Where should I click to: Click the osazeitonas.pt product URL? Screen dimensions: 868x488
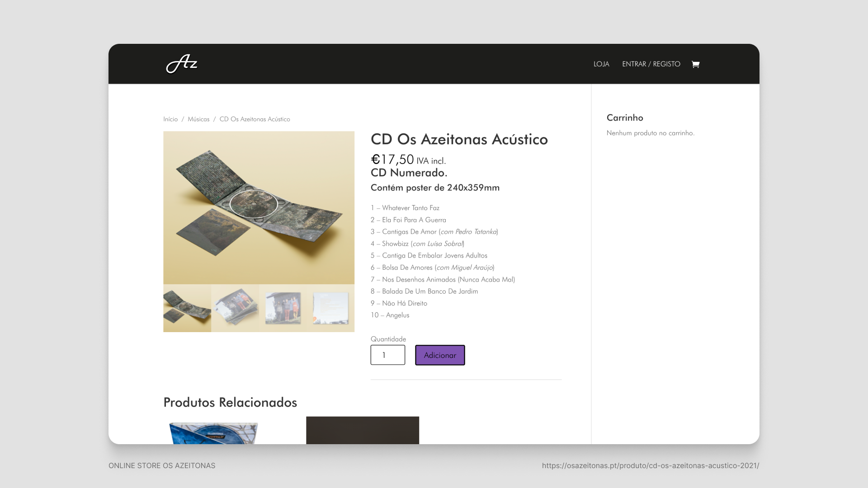click(x=651, y=465)
